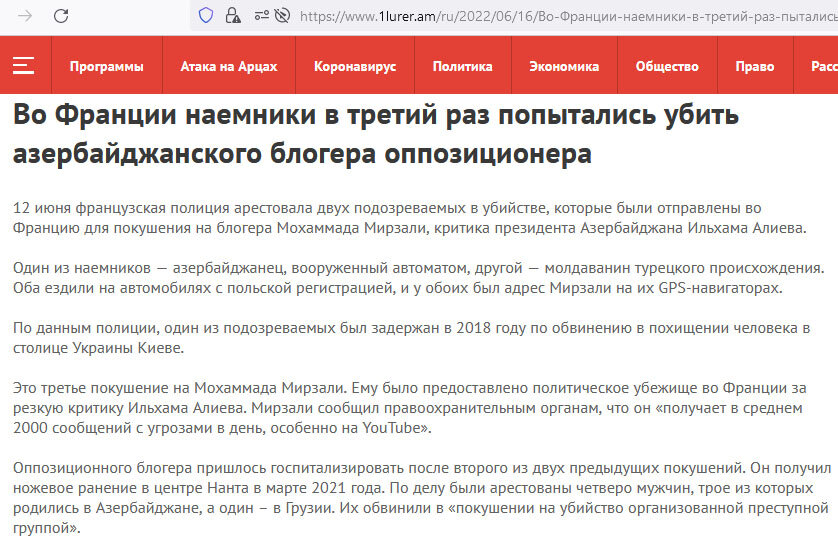The image size is (838, 554).
Task: Reload the page with refresh icon
Action: [61, 16]
